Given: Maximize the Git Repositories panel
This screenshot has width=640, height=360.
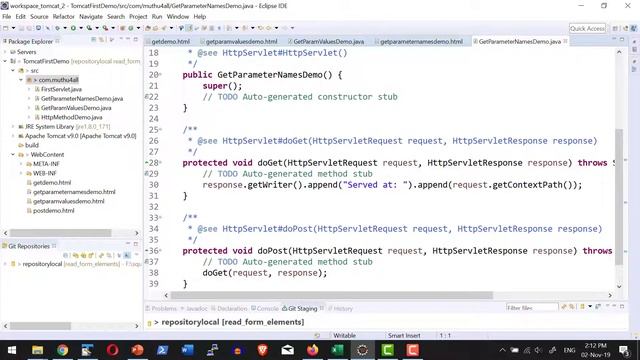Looking at the screenshot, I should tap(136, 244).
